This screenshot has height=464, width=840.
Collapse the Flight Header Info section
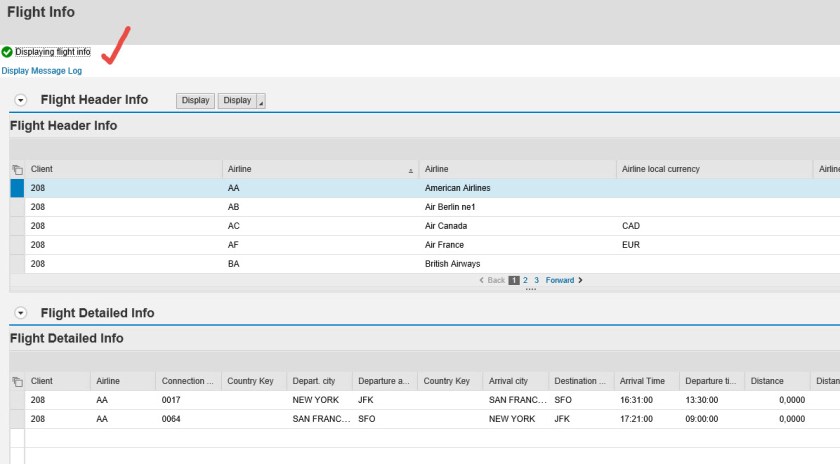pos(20,100)
